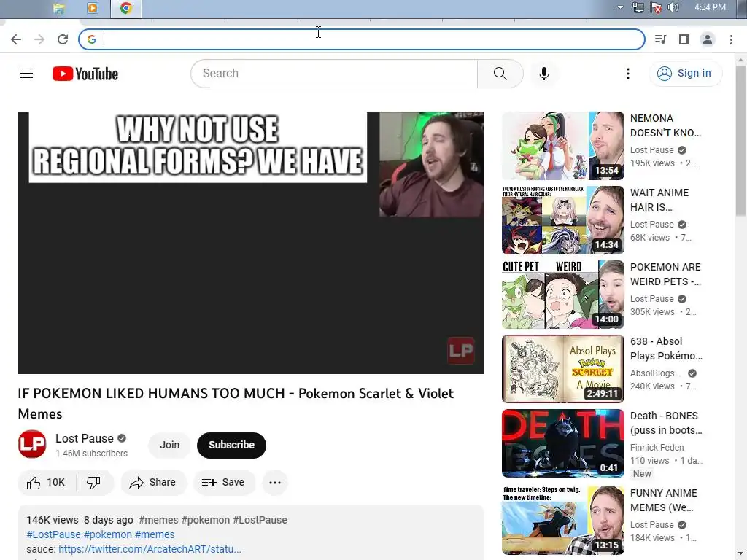This screenshot has width=747, height=560.
Task: Open the twitter.com/ArcatechART sauce link
Action: tap(150, 549)
